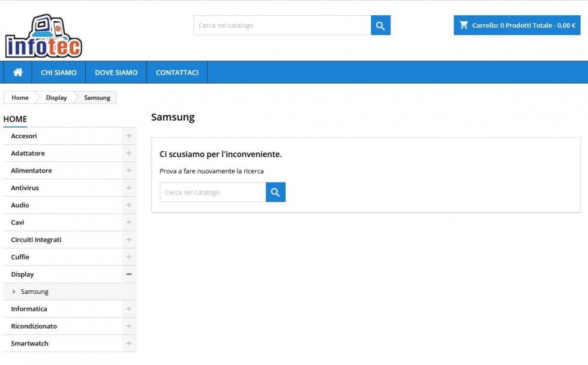The width and height of the screenshot is (588, 365).
Task: Click the Samsung arrow icon in sidebar
Action: [14, 291]
